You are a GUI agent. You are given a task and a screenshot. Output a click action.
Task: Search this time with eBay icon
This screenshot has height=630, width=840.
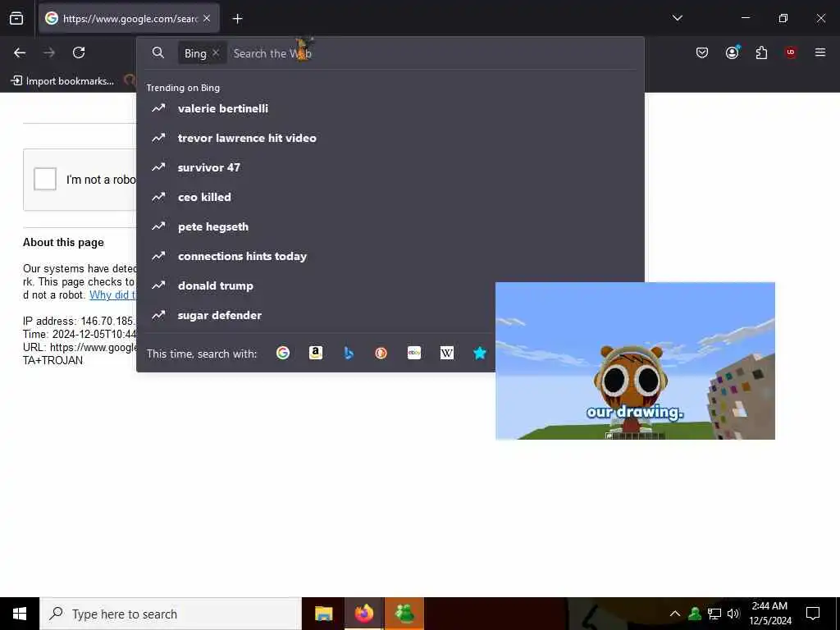click(x=414, y=353)
